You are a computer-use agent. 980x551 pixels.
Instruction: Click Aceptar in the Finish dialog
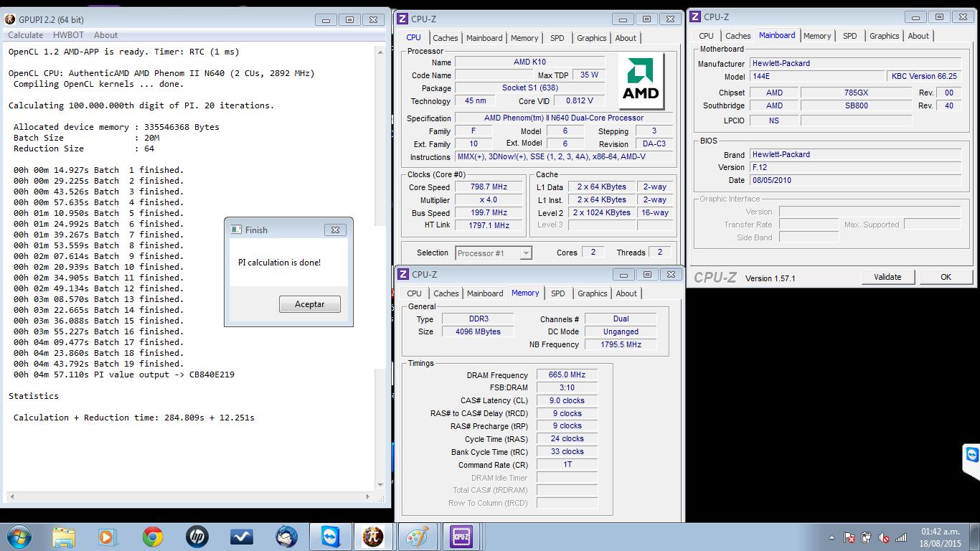310,304
